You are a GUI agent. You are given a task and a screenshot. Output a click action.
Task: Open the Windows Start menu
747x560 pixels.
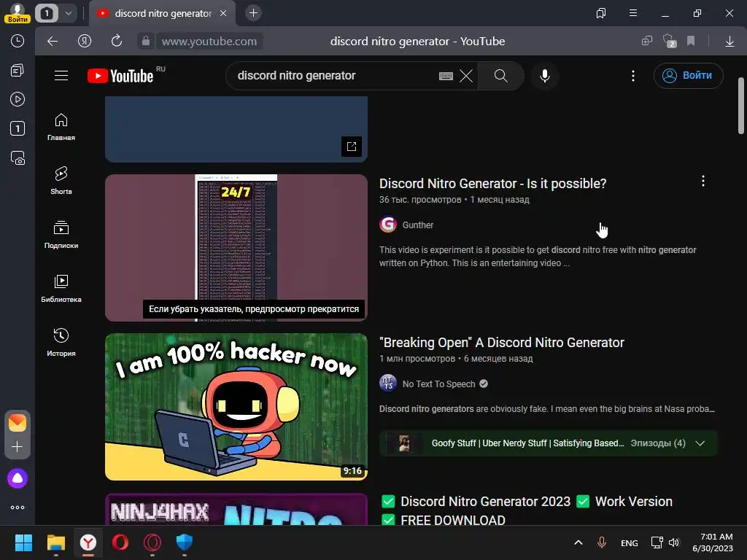click(23, 542)
